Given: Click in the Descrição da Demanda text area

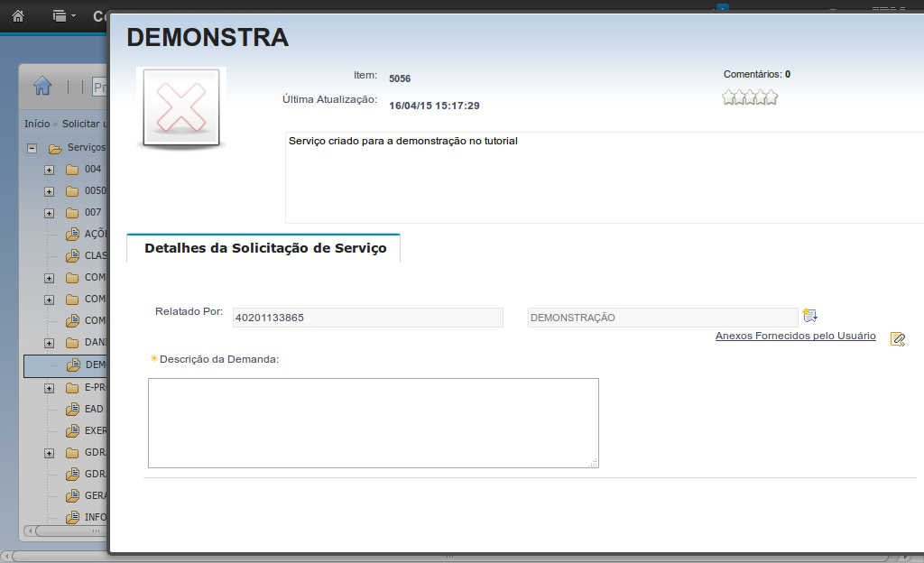Looking at the screenshot, I should click(x=373, y=422).
